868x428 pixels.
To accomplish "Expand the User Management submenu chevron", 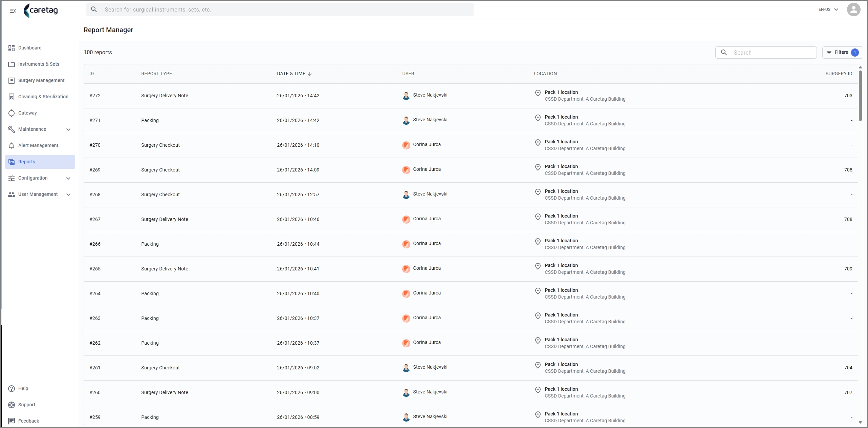I will click(68, 195).
